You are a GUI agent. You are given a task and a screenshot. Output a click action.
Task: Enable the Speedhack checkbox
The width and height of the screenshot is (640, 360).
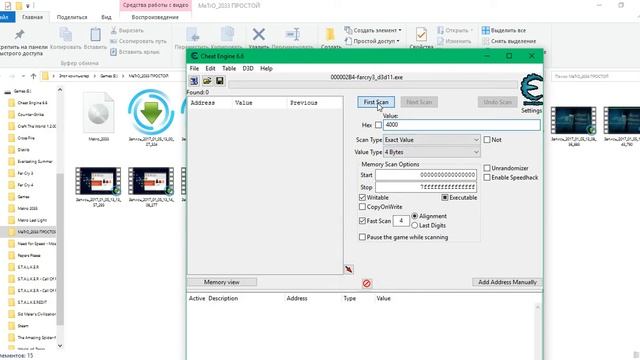[x=487, y=178]
